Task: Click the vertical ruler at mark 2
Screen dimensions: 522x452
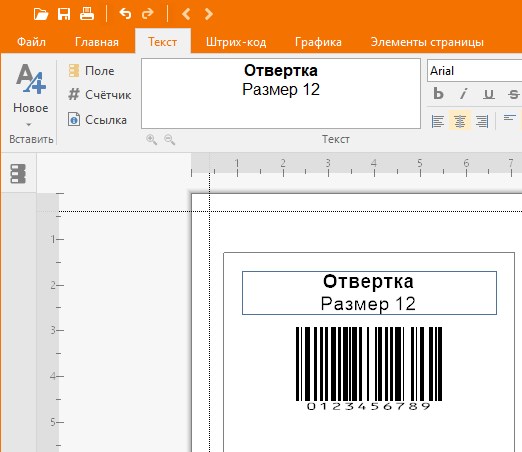Action: tap(53, 285)
